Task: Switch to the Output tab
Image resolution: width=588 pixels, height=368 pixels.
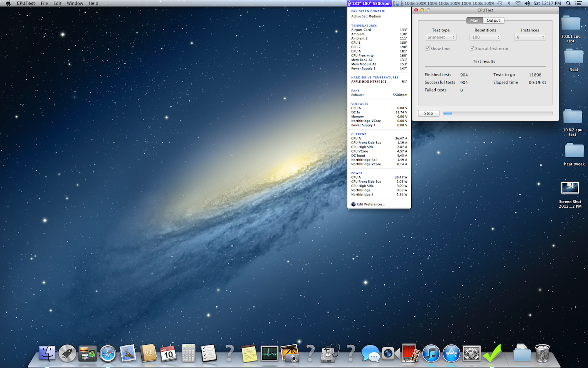Action: 493,20
